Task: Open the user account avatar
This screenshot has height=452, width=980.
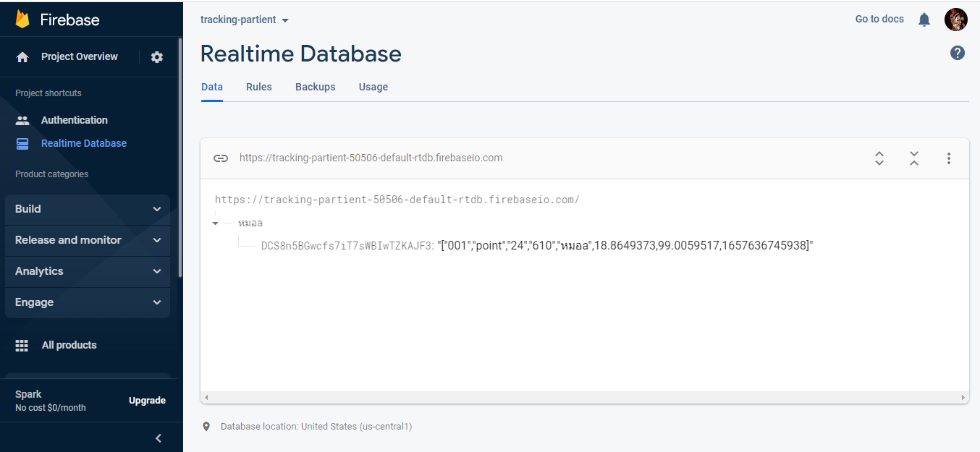Action: click(956, 20)
